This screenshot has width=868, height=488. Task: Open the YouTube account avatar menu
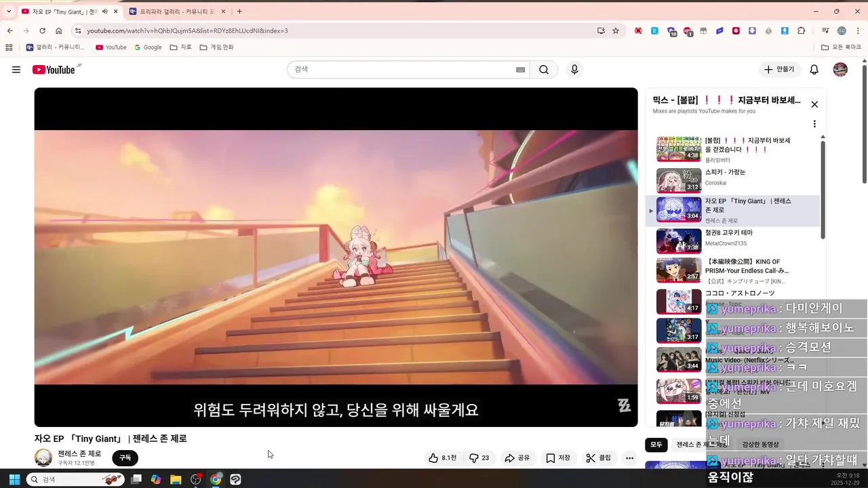pyautogui.click(x=840, y=70)
